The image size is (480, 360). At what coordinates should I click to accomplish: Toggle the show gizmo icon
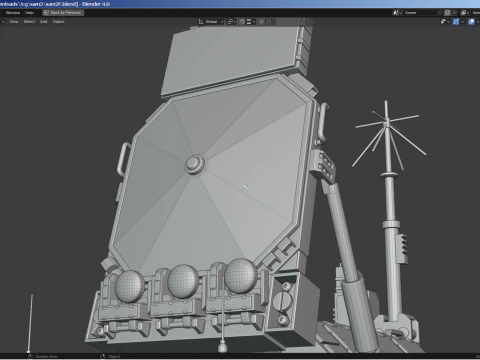(456, 22)
